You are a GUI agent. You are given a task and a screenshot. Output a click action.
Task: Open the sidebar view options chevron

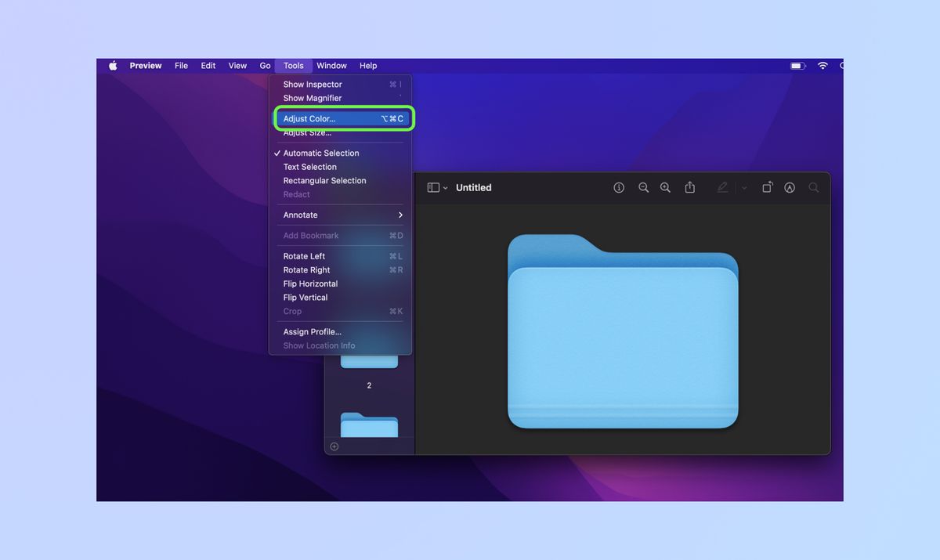[446, 187]
